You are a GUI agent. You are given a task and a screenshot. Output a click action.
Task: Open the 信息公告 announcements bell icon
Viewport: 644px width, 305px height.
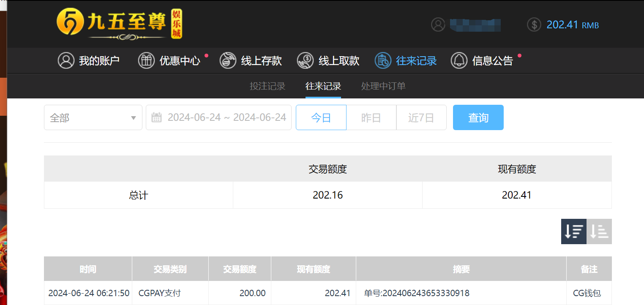(x=459, y=60)
